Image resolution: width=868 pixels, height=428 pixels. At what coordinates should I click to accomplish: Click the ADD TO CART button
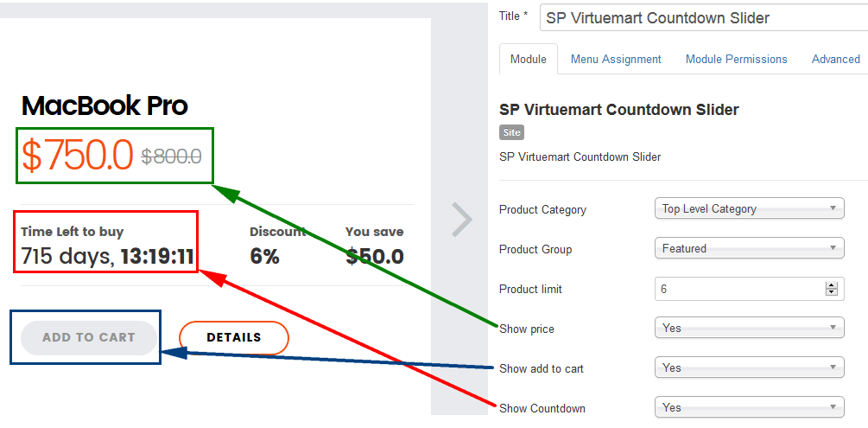click(x=89, y=337)
